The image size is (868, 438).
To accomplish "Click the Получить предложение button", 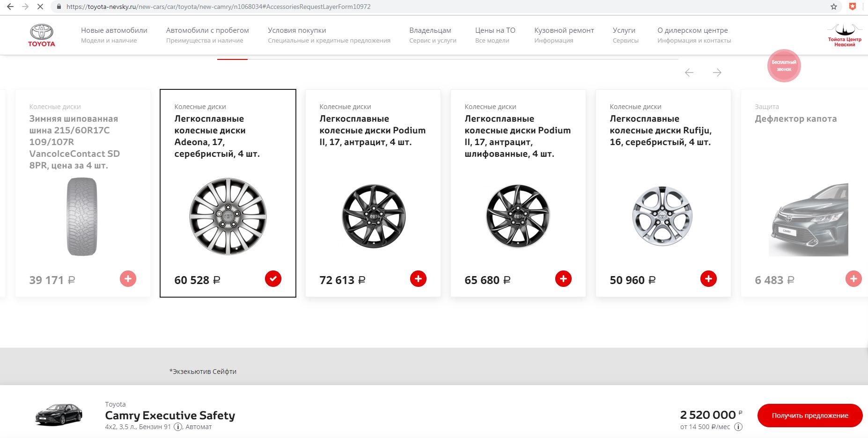I will point(809,416).
